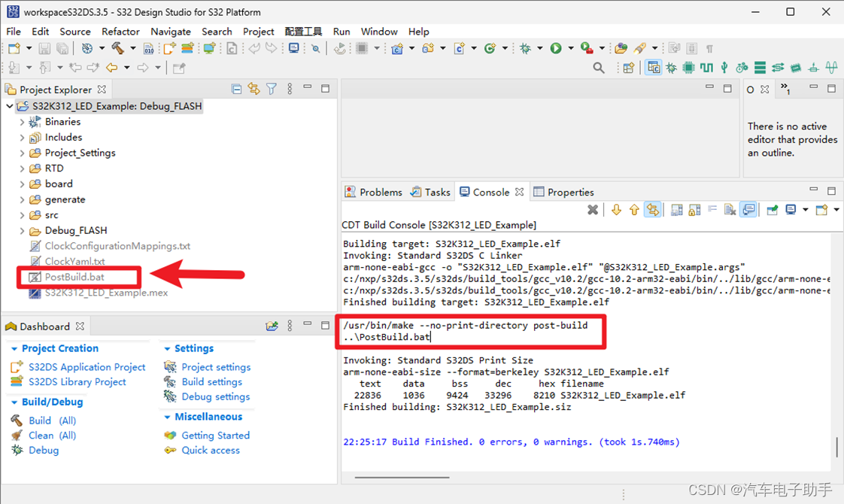Viewport: 844px width, 504px height.
Task: Click the Open Perspective icon
Action: tap(628, 68)
